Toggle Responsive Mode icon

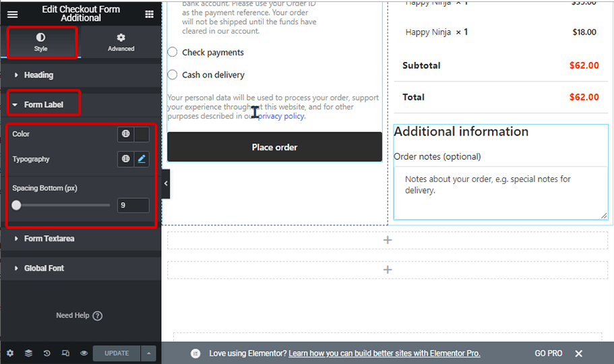[x=65, y=353]
